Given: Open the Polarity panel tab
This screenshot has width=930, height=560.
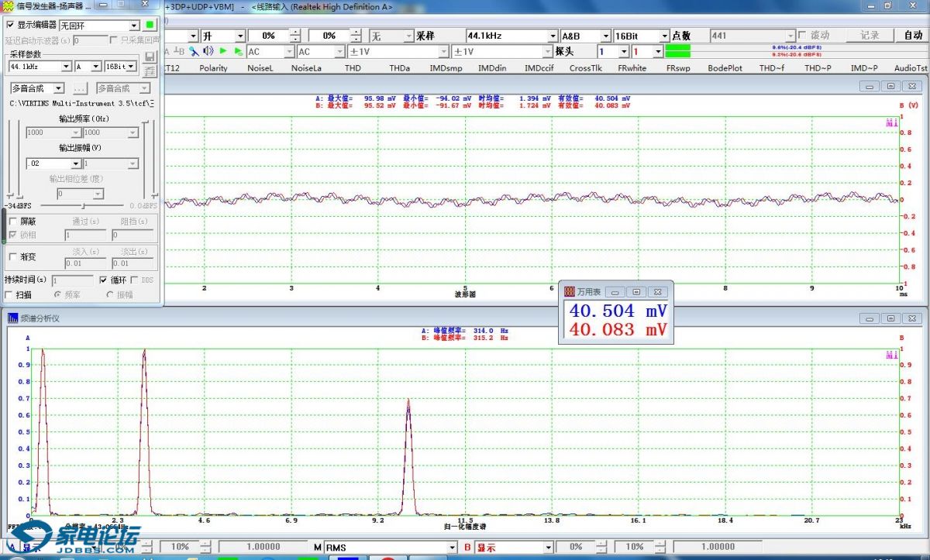Looking at the screenshot, I should pyautogui.click(x=213, y=68).
